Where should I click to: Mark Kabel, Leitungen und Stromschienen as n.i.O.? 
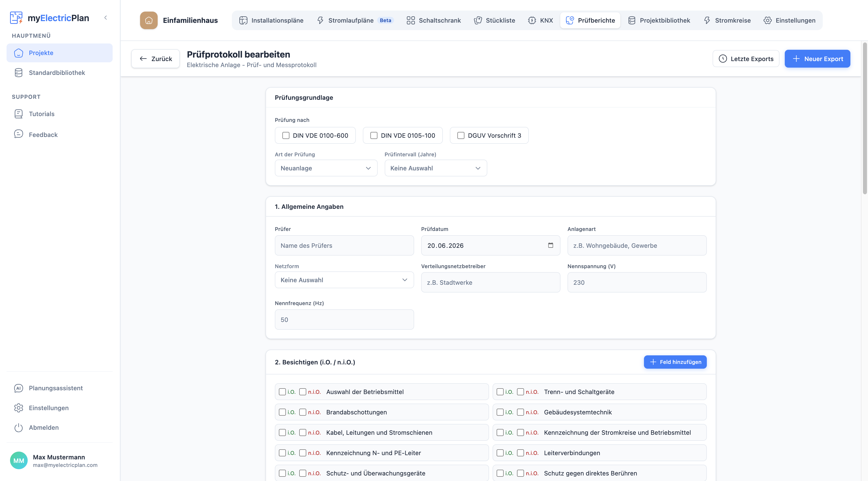(x=302, y=432)
